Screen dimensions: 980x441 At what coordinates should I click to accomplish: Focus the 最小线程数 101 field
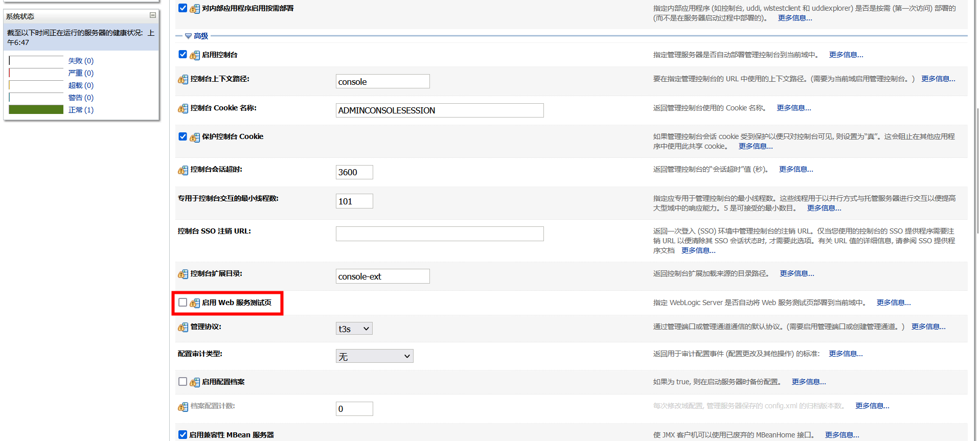[354, 201]
